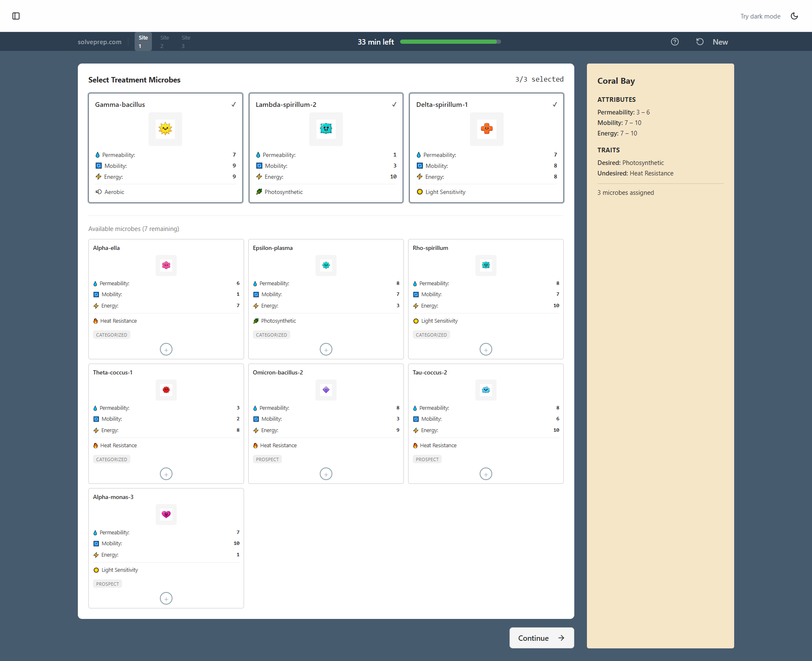Click the light sensitivity icon on Delta-spirillum-1

419,192
